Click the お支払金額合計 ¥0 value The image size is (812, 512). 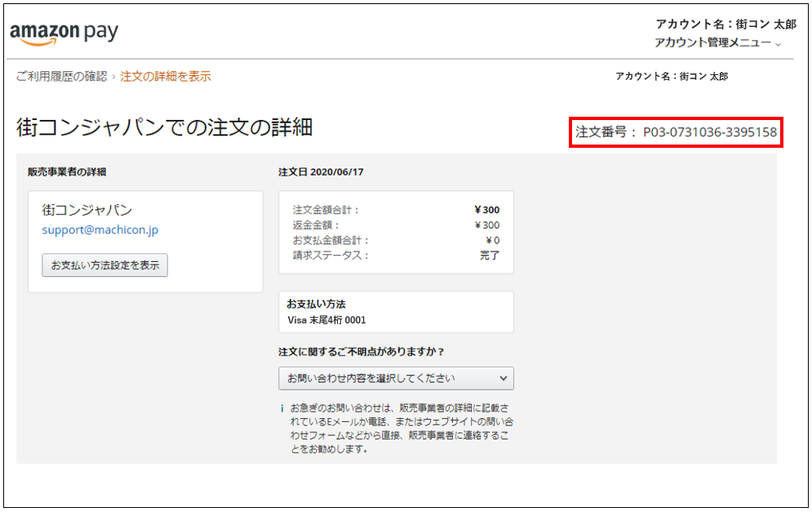coord(492,240)
